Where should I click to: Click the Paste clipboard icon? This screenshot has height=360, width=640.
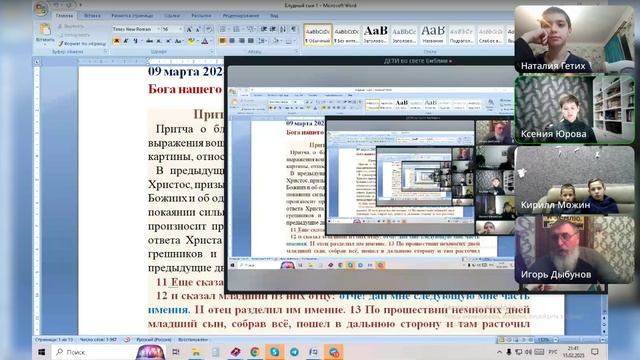45,29
